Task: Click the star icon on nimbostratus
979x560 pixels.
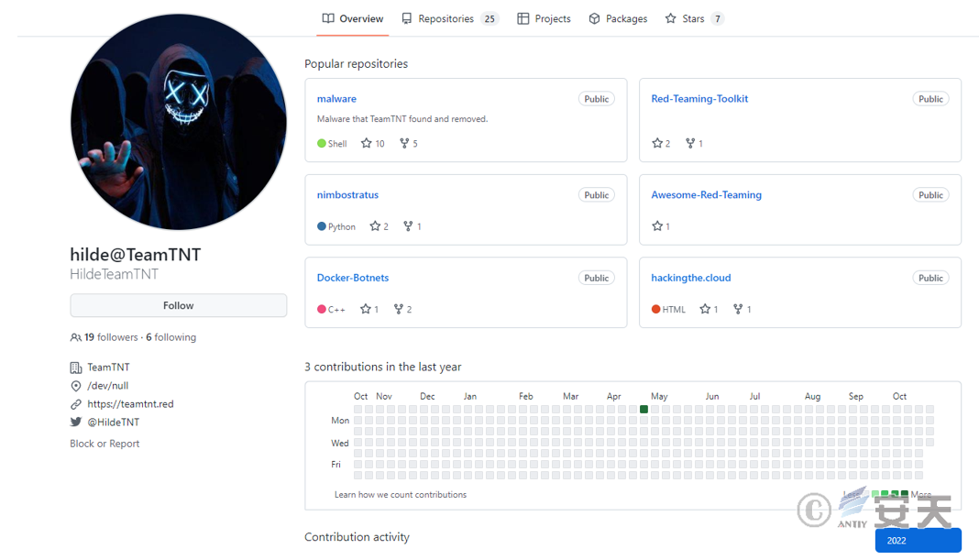Action: [x=375, y=226]
